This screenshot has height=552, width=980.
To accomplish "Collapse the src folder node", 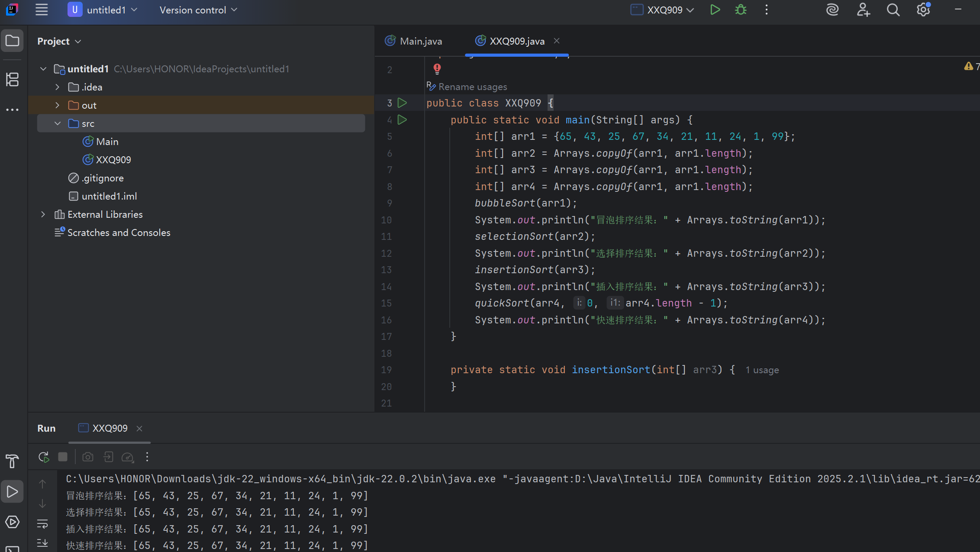I will click(57, 123).
